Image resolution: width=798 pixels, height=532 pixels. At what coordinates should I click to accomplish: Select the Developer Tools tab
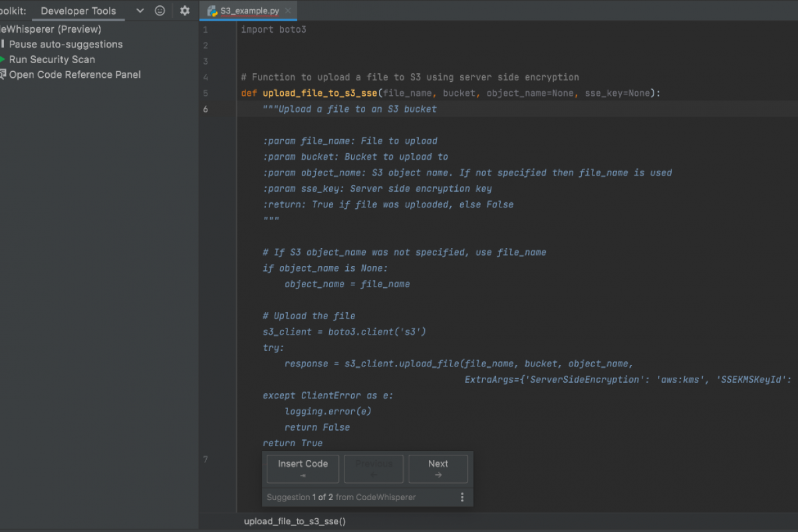78,11
